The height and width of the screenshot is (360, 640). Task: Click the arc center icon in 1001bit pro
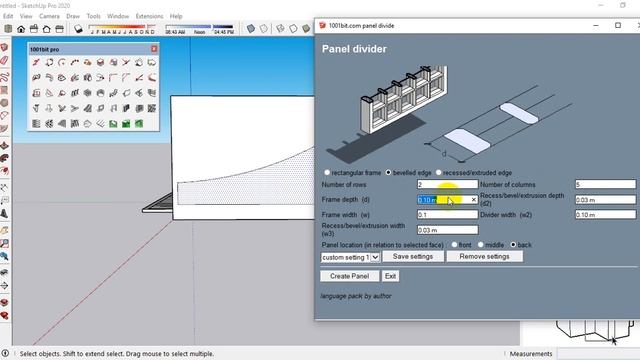(62, 62)
